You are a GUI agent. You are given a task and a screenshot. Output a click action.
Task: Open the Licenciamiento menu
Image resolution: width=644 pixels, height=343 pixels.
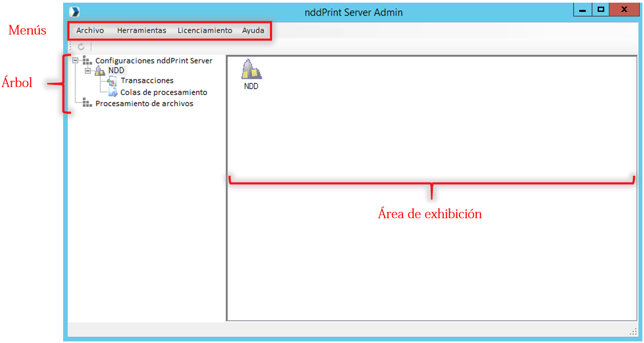tap(205, 30)
